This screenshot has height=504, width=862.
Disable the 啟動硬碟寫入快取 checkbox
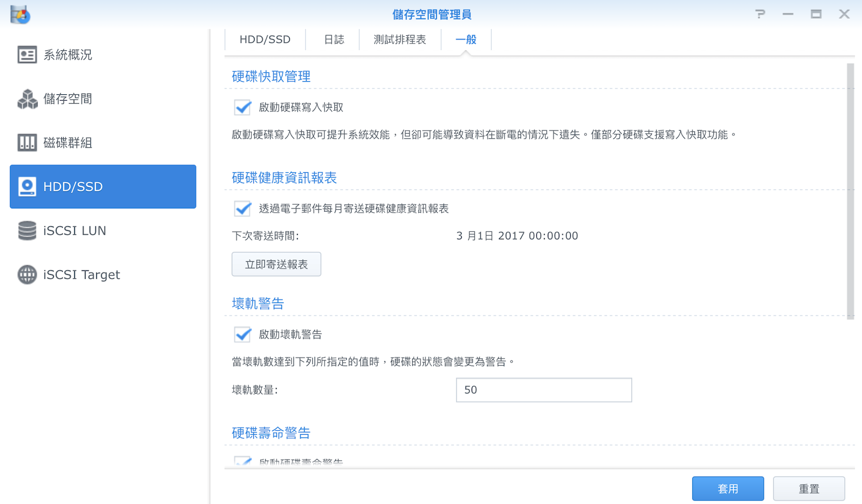(x=243, y=107)
